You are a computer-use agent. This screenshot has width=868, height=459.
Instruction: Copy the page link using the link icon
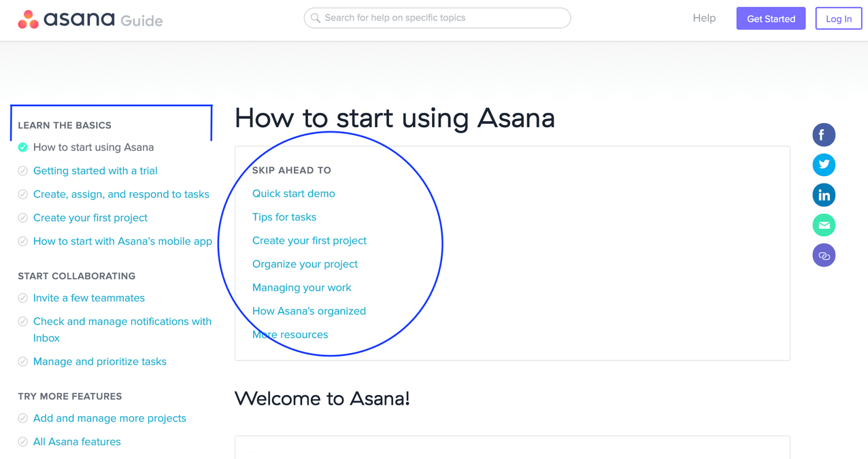[x=824, y=255]
